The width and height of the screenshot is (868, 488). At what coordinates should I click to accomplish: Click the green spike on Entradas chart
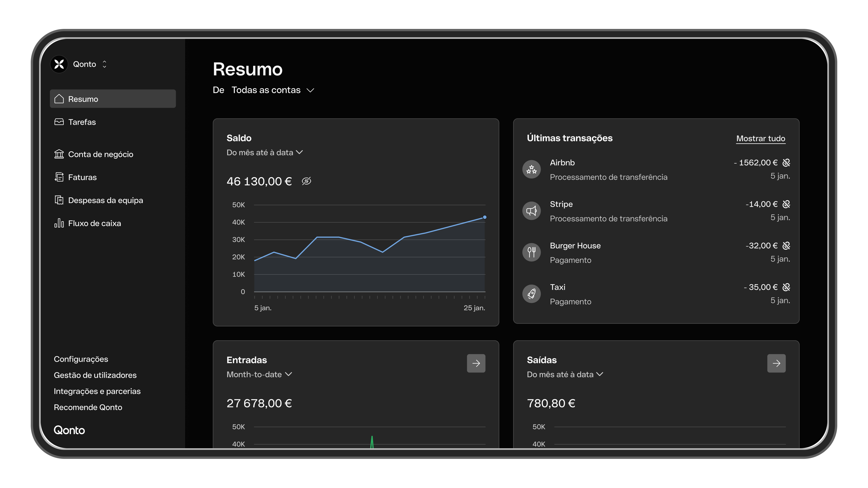(x=372, y=442)
